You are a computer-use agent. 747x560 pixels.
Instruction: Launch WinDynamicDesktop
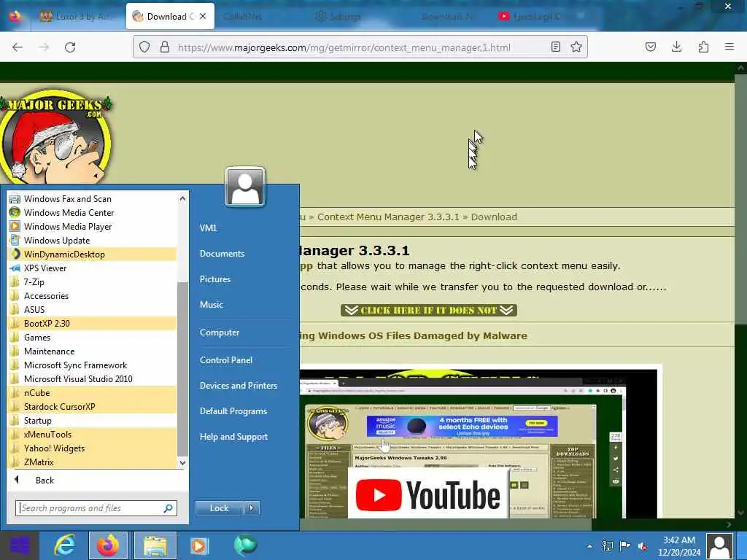[91, 254]
